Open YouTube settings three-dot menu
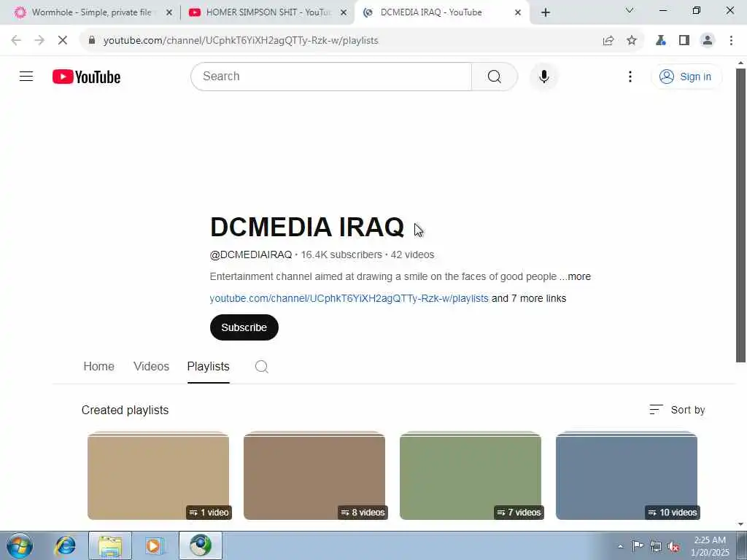 click(x=630, y=77)
